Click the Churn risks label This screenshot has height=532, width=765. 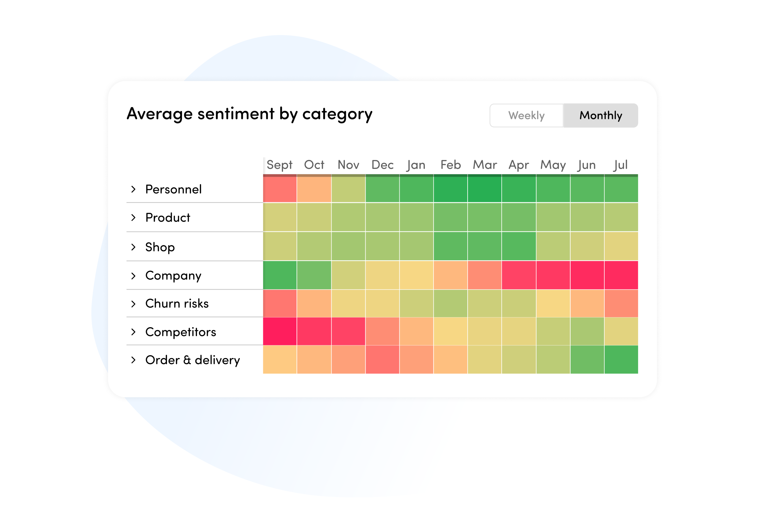pyautogui.click(x=177, y=304)
